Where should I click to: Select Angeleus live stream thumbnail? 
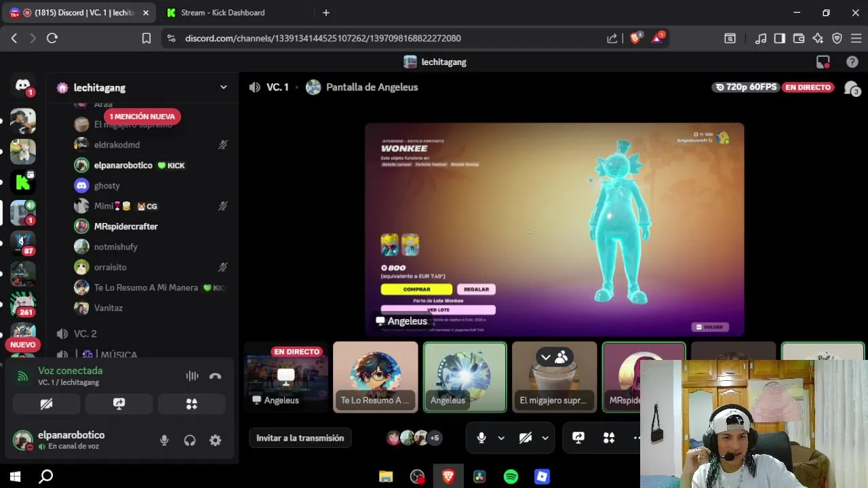coord(286,377)
